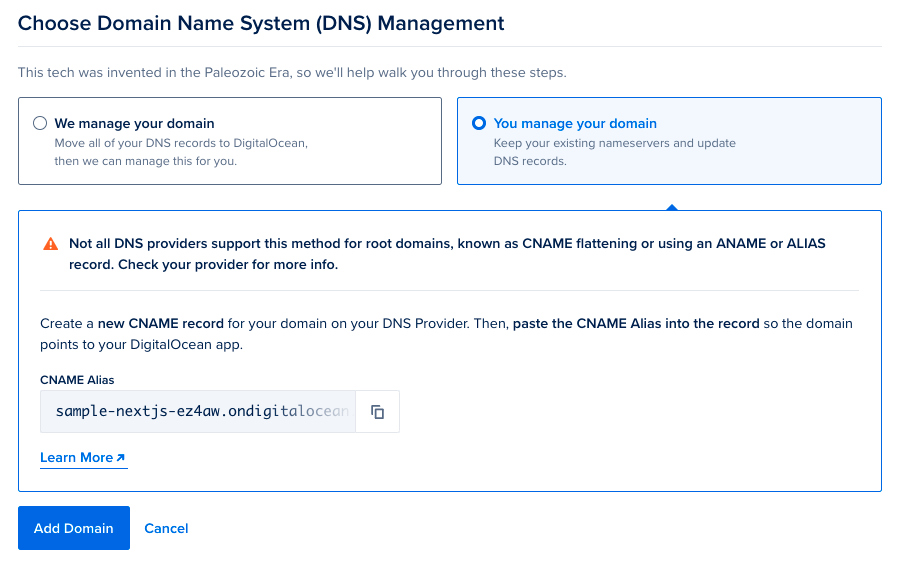Click the 'This tech was invented' subtitle text
Viewport: 897px width, 564px height.
[x=292, y=73]
